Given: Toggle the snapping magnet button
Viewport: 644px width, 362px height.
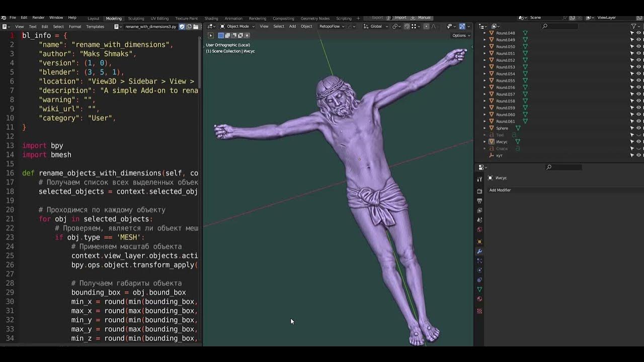Looking at the screenshot, I should point(407,27).
